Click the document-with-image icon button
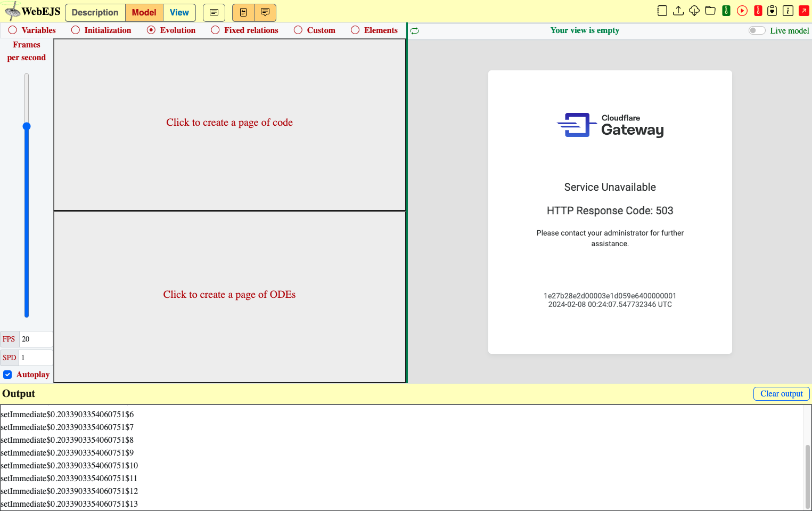 point(243,12)
